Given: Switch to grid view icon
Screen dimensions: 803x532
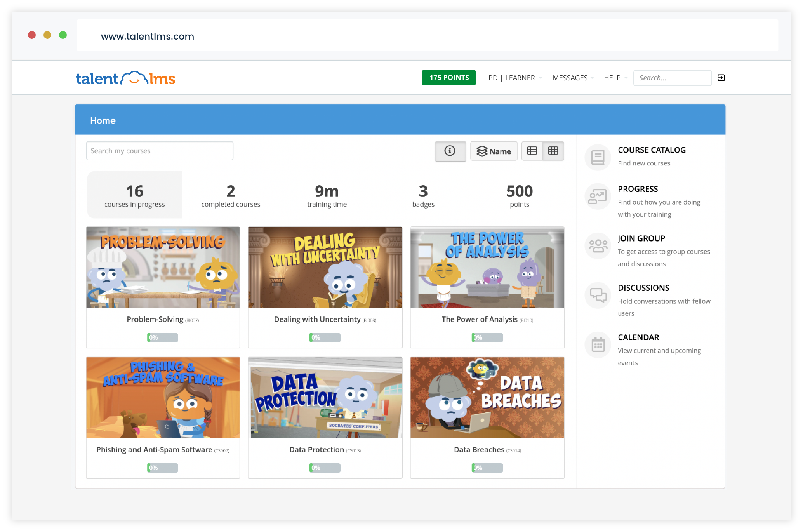Looking at the screenshot, I should point(553,151).
